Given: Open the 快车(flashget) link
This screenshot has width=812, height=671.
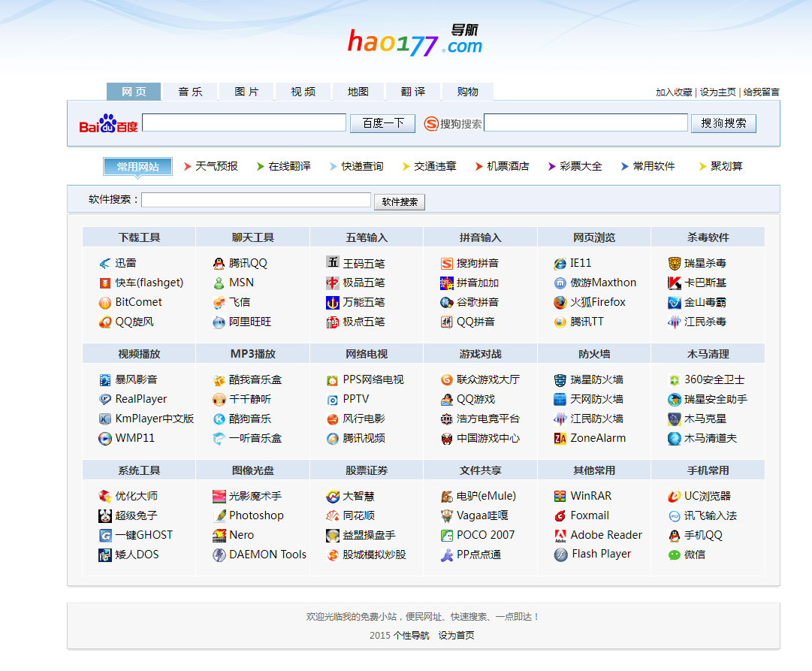Looking at the screenshot, I should pos(149,283).
